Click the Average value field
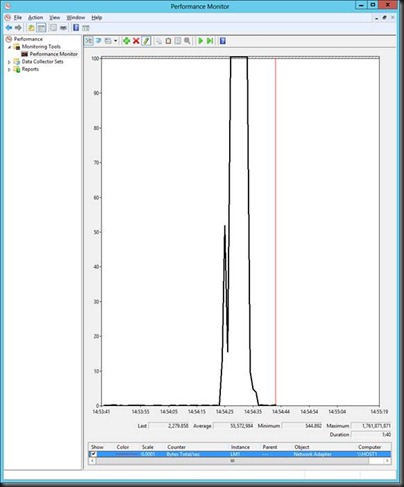The width and height of the screenshot is (404, 487). tap(233, 426)
